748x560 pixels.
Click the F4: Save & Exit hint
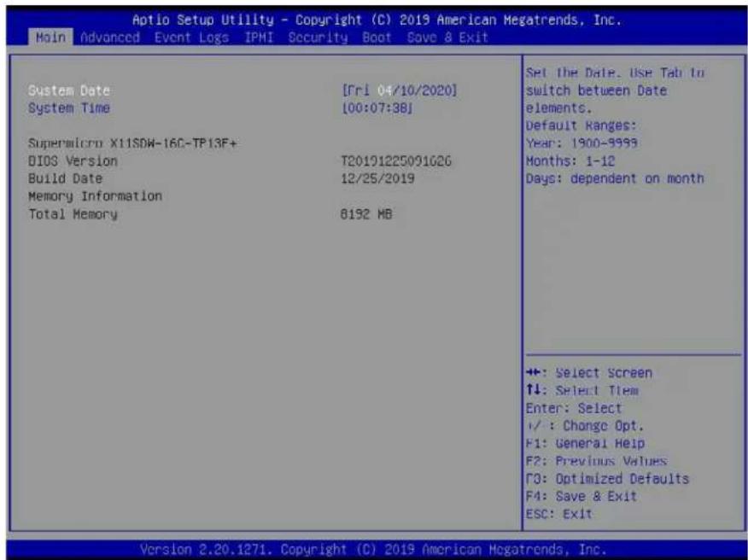(581, 497)
